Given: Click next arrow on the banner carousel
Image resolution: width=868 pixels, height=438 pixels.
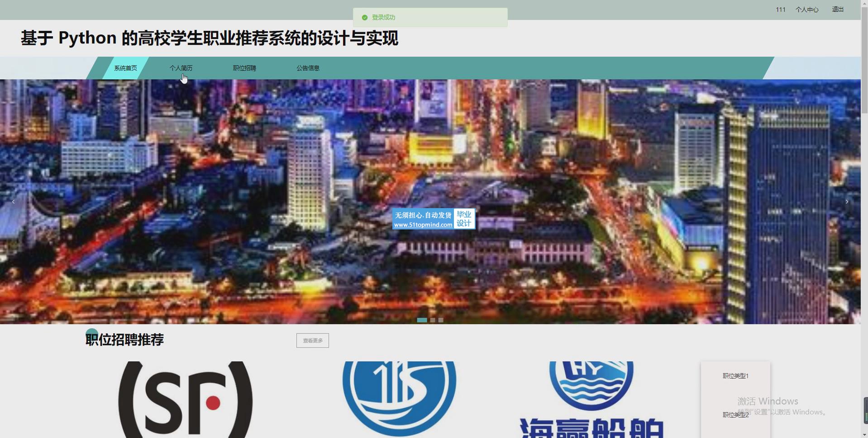Looking at the screenshot, I should point(847,202).
